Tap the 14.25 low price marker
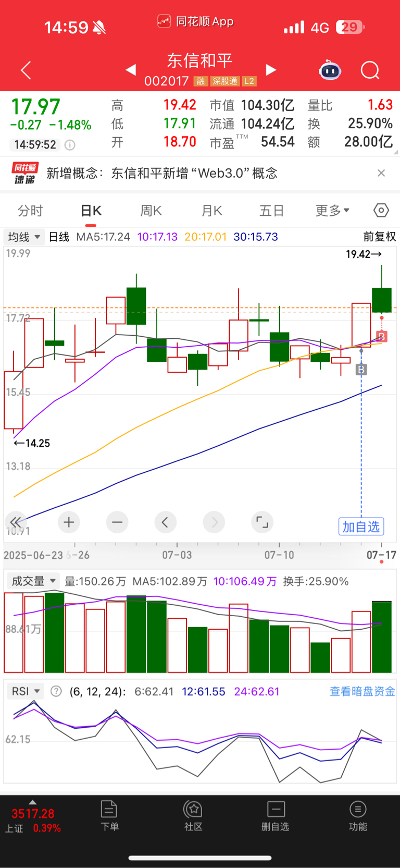400x868 pixels. pos(32,443)
